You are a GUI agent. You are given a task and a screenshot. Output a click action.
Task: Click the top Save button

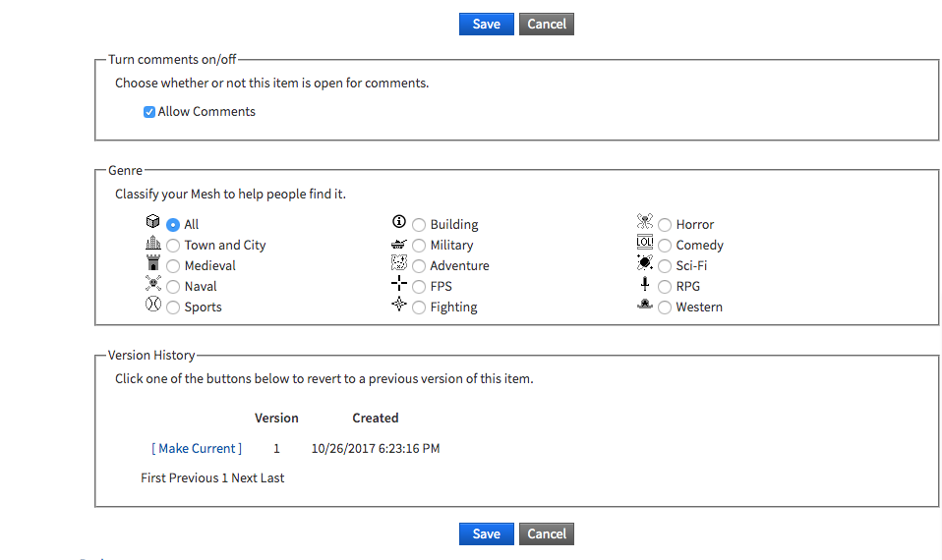(x=487, y=24)
